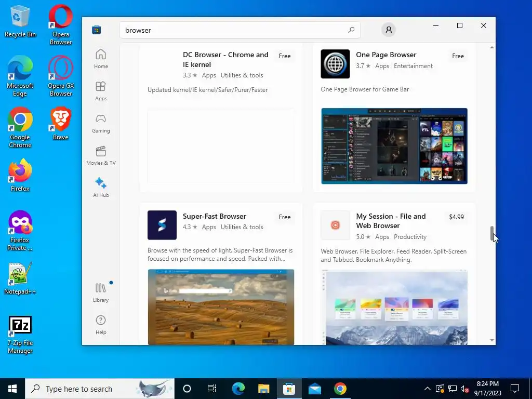
Task: Open the Windows Start menu
Action: [x=12, y=389]
